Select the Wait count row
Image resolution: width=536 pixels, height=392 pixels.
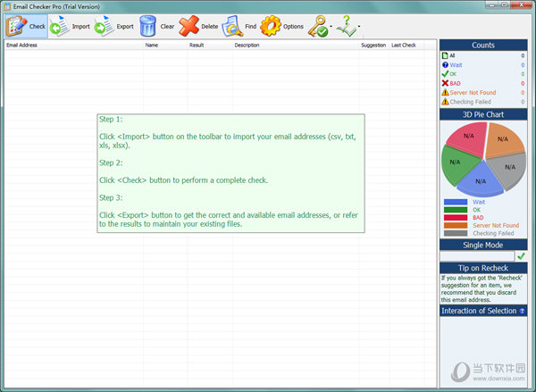[x=483, y=65]
